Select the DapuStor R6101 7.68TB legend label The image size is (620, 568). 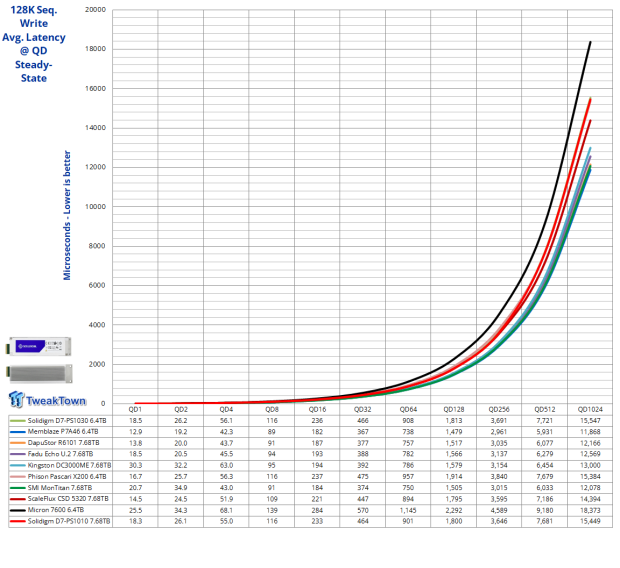pyautogui.click(x=65, y=447)
